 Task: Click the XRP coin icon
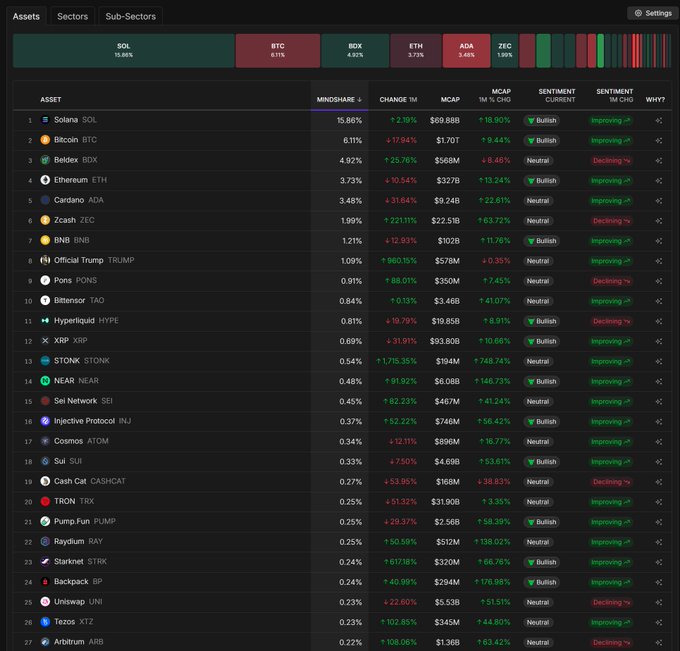(x=45, y=341)
